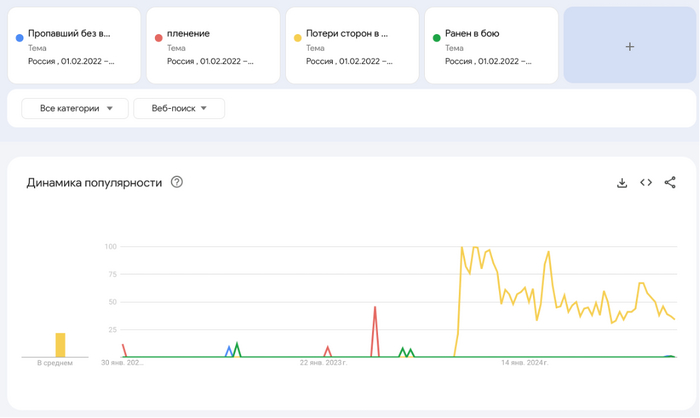
Task: Click the yellow dot beside Потери сторон в...
Action: click(x=298, y=38)
